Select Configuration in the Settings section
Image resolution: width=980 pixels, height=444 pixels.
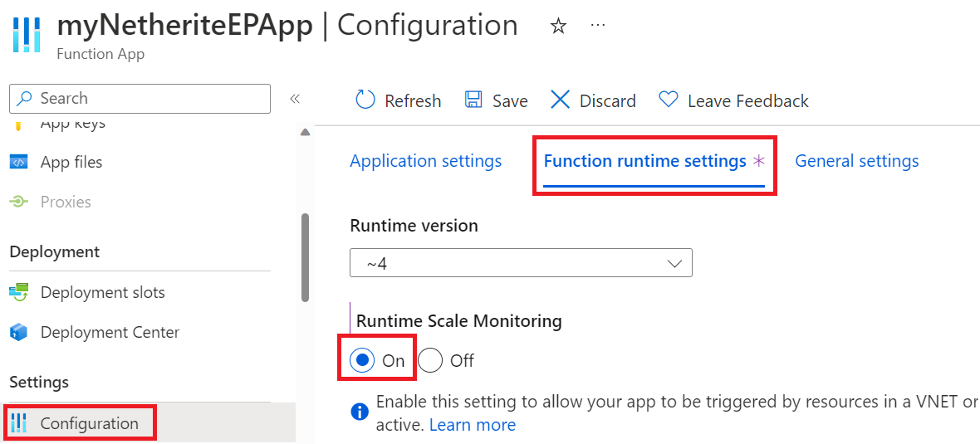pyautogui.click(x=89, y=423)
